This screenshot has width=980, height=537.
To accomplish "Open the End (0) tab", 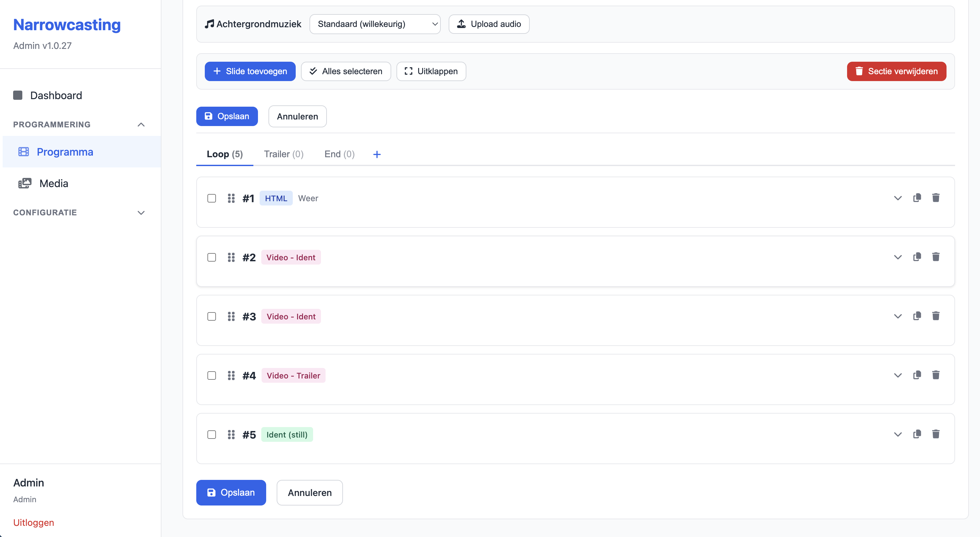I will [339, 154].
